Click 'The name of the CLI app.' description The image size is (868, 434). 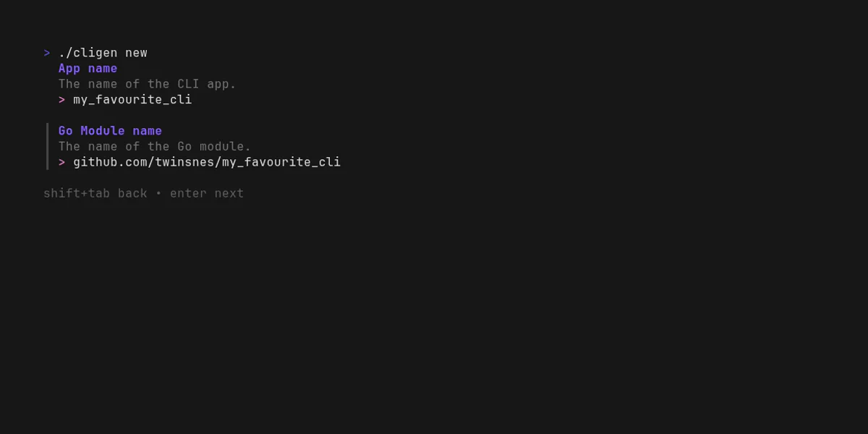[148, 84]
